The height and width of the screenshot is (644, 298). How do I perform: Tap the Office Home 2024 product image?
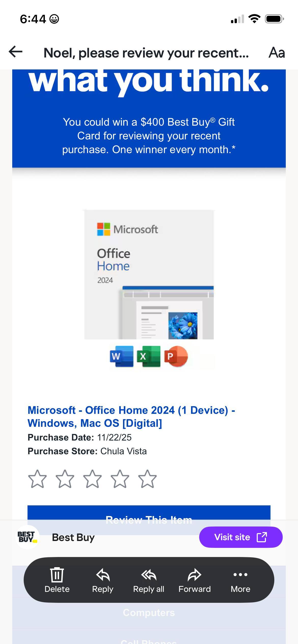coord(149,287)
